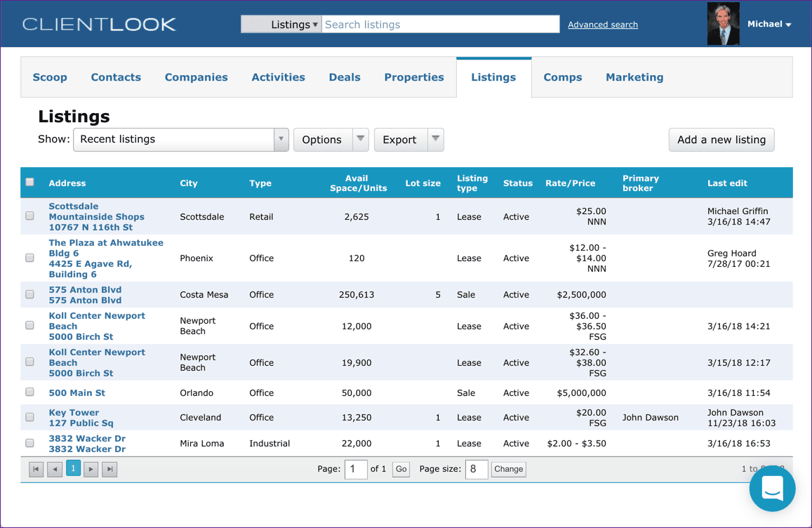Image resolution: width=812 pixels, height=528 pixels.
Task: Open the Comps tab
Action: pyautogui.click(x=562, y=77)
